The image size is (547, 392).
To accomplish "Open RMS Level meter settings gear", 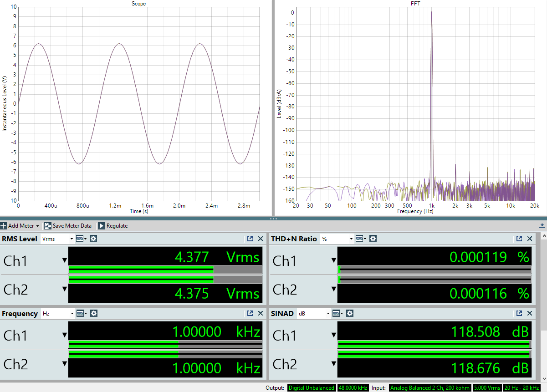I will pyautogui.click(x=93, y=239).
